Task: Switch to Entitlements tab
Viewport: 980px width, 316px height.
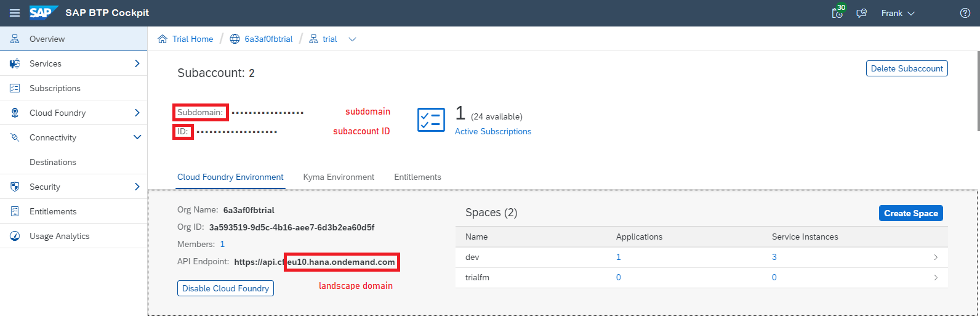Action: point(417,177)
